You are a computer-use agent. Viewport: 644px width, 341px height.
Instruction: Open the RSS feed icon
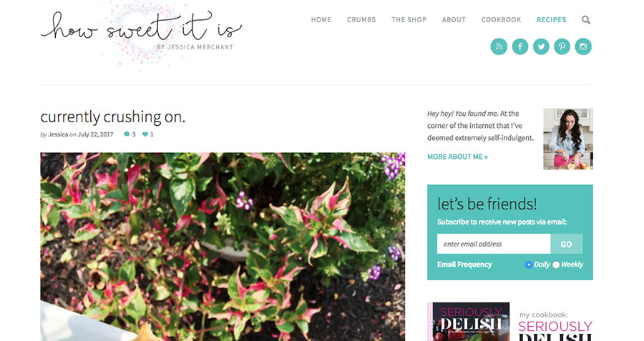(x=499, y=46)
